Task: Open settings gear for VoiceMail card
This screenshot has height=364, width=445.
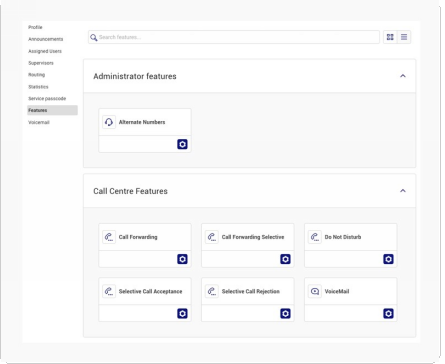Action: pyautogui.click(x=388, y=313)
